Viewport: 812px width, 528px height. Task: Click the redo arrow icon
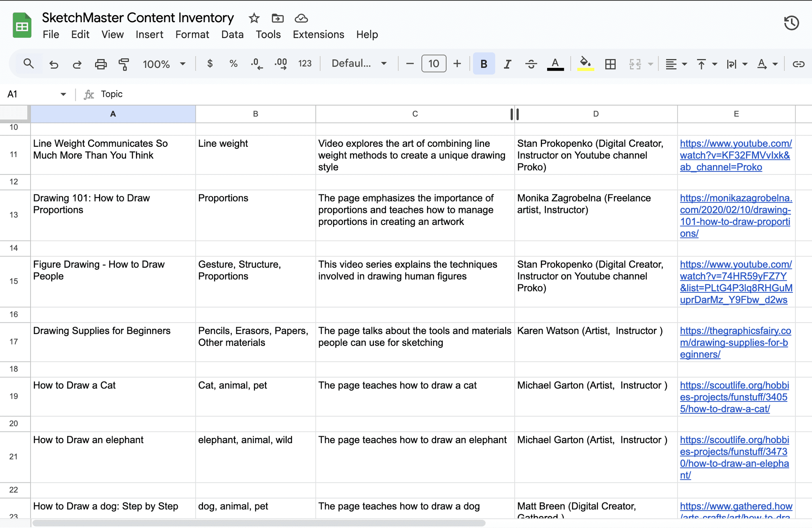tap(77, 64)
